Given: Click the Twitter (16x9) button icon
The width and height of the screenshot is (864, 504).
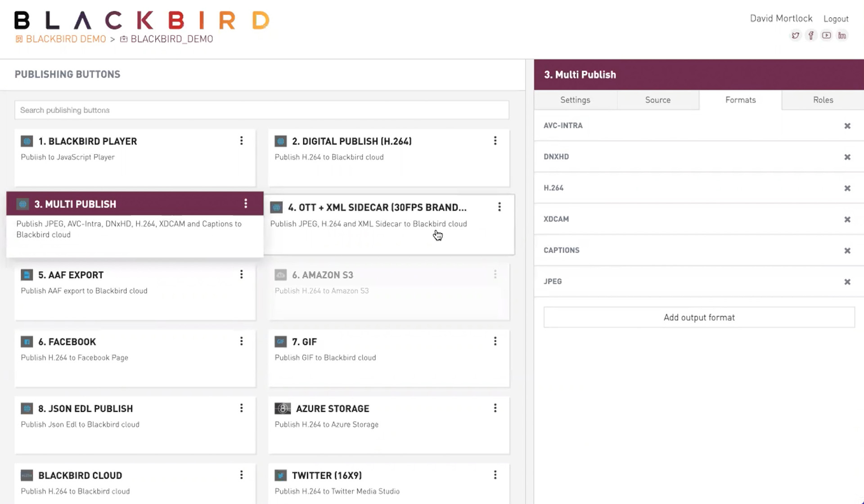Looking at the screenshot, I should (280, 475).
